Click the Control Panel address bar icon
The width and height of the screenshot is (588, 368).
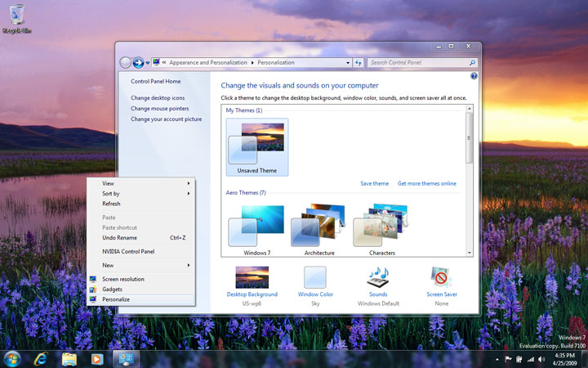(156, 62)
